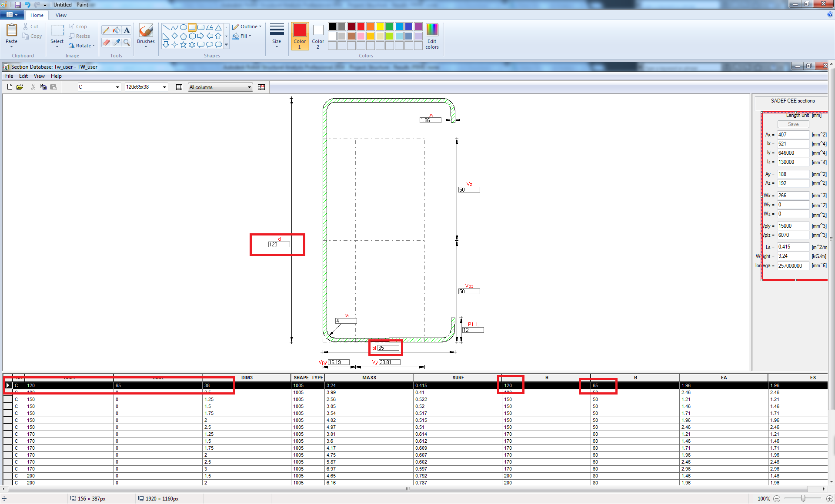This screenshot has width=835, height=504.
Task: Select the oval shape
Action: tap(183, 27)
